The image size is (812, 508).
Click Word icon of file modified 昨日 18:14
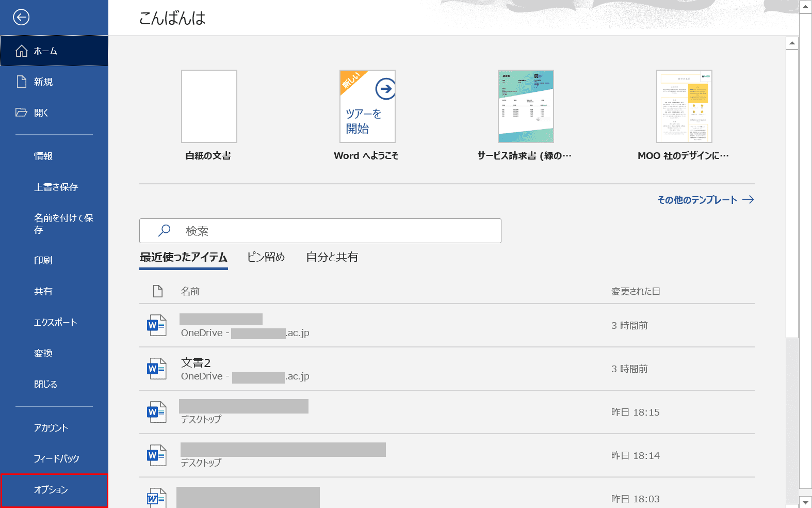coord(156,455)
